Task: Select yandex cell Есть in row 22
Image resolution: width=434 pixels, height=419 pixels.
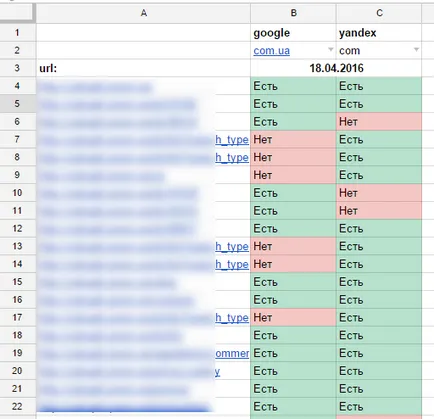Action: 379,406
